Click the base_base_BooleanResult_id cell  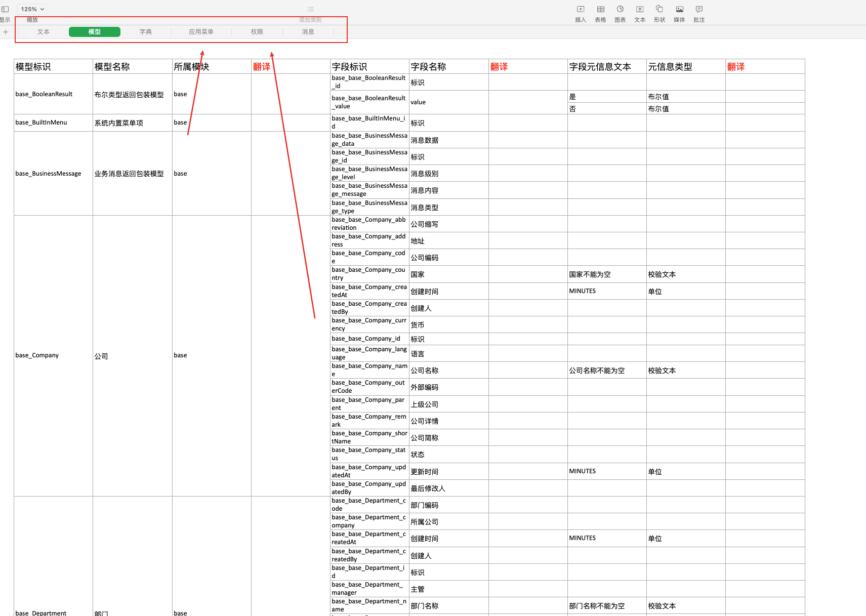click(x=370, y=82)
